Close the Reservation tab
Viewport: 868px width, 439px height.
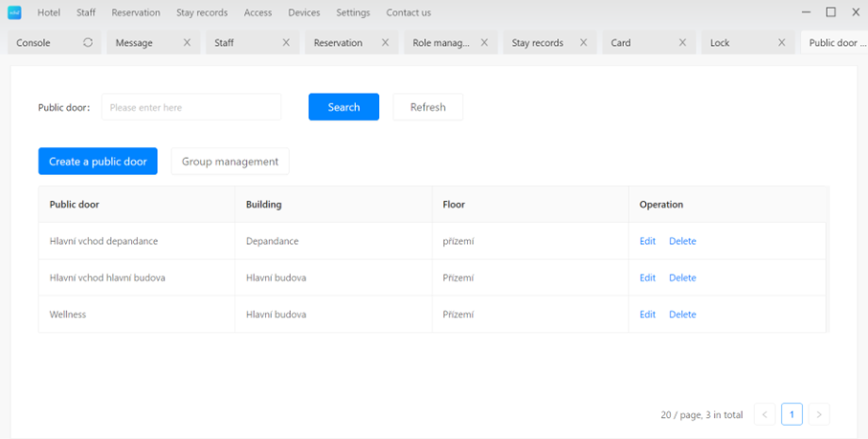pos(386,43)
